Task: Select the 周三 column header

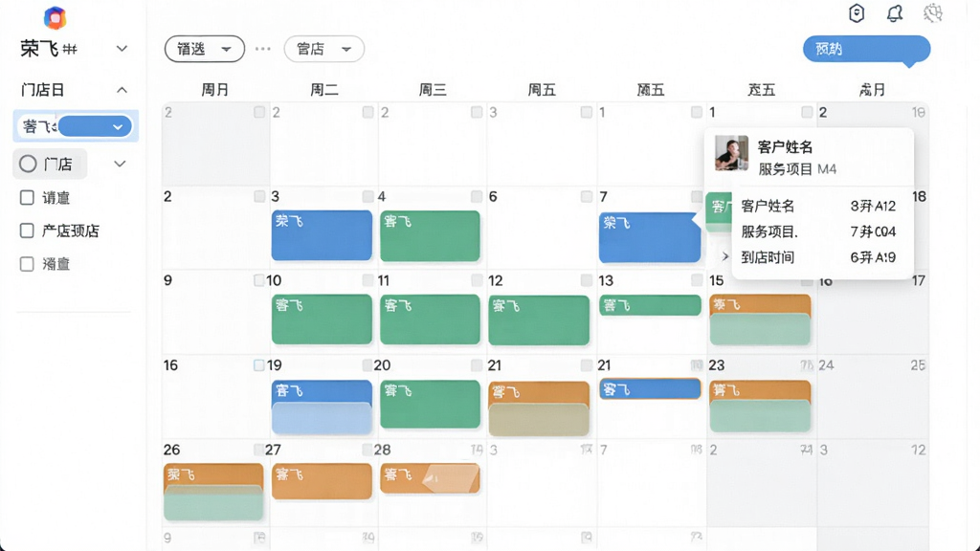Action: 433,90
